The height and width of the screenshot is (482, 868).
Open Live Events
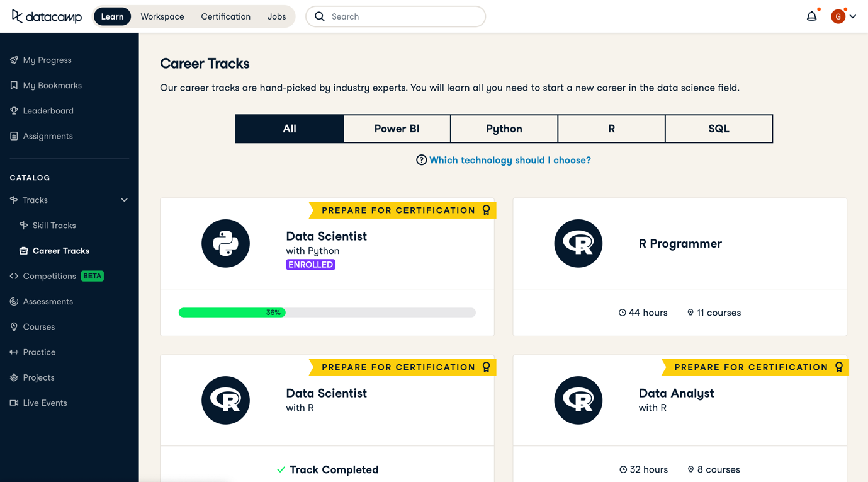click(45, 403)
